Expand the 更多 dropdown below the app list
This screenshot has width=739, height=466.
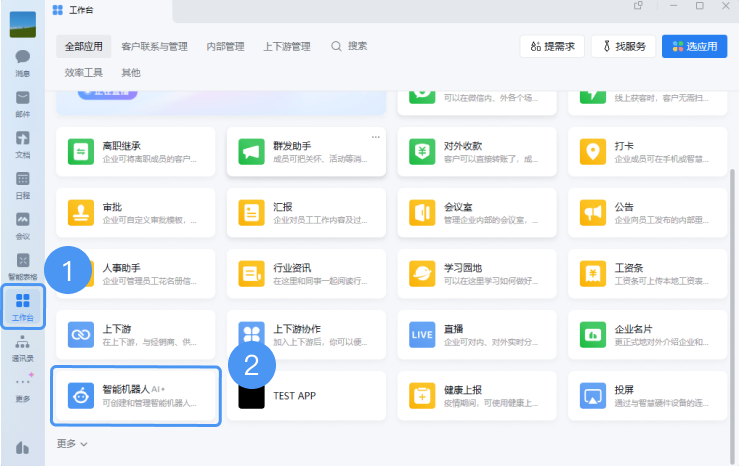click(x=72, y=443)
